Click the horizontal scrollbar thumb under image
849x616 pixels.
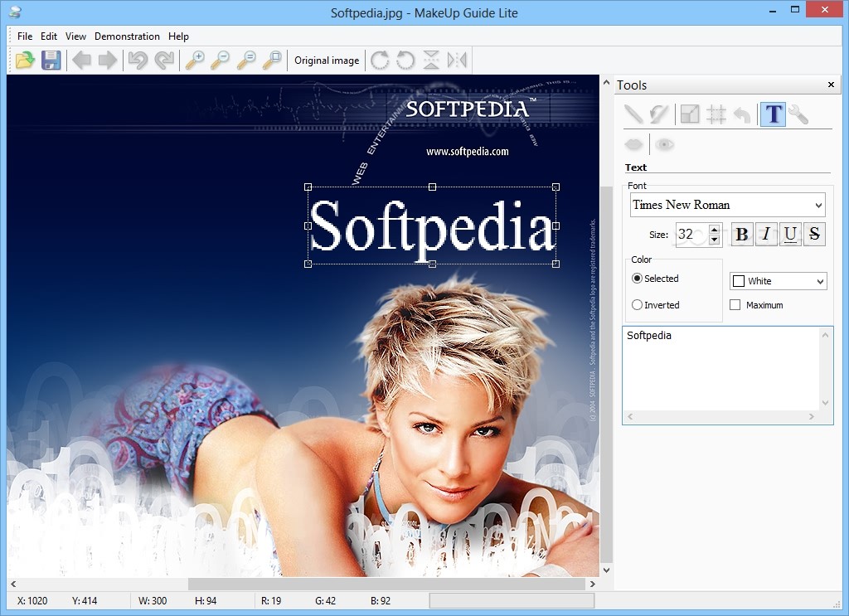click(386, 584)
